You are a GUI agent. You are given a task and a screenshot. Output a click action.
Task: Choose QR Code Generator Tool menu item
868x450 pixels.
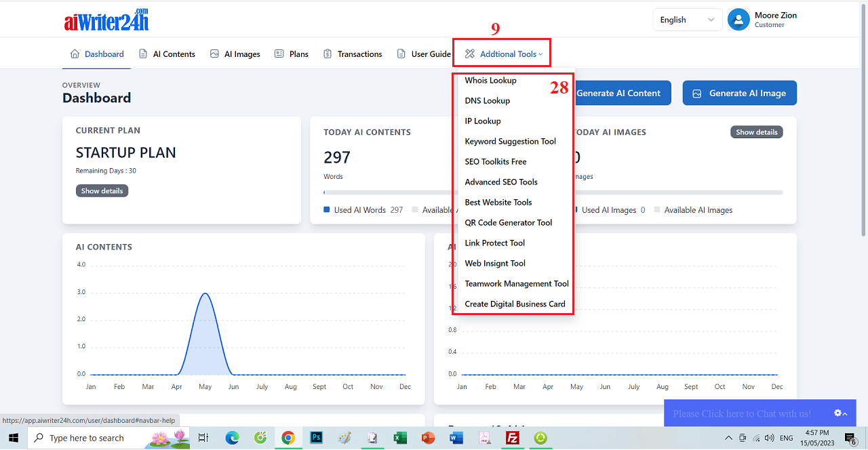(x=508, y=223)
